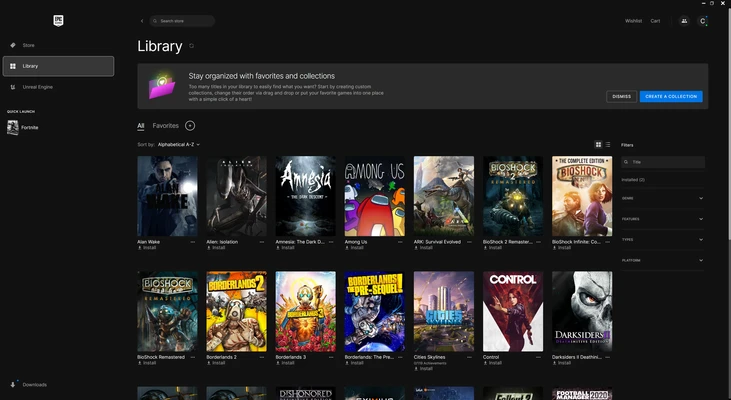
Task: Expand the Platform filter
Action: coord(662,260)
